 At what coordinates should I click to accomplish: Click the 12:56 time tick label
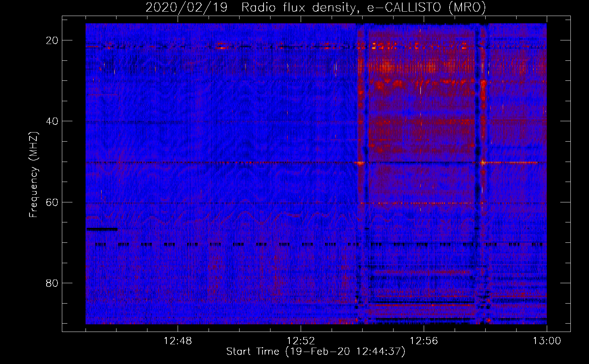pyautogui.click(x=424, y=341)
